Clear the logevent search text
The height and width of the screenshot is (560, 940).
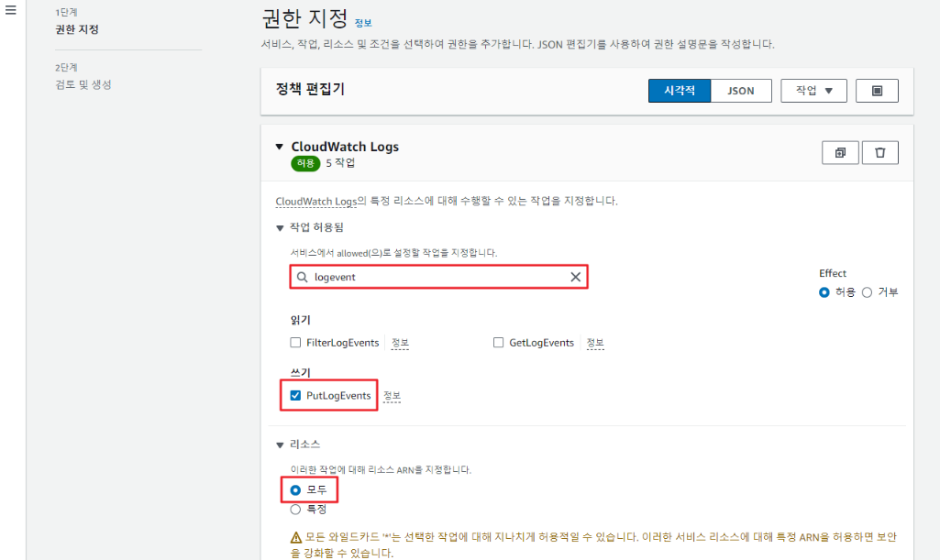click(x=575, y=277)
